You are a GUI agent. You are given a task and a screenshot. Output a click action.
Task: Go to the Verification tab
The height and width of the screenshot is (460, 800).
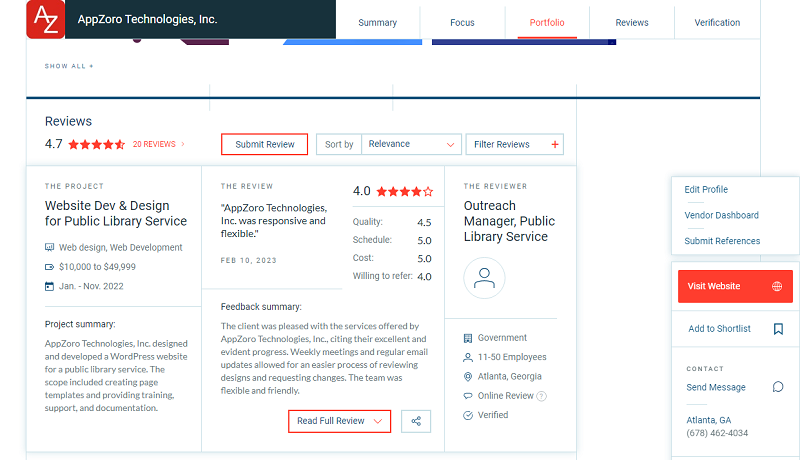717,22
